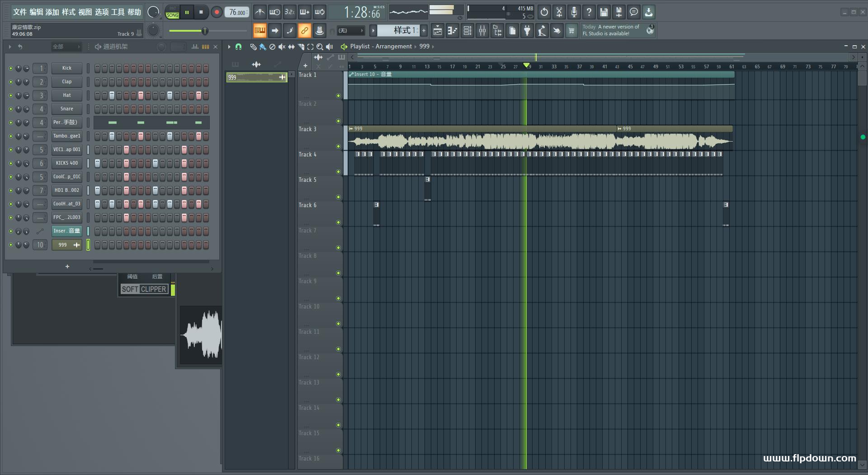
Task: Toggle PAT/SONG mode switch
Action: point(173,12)
